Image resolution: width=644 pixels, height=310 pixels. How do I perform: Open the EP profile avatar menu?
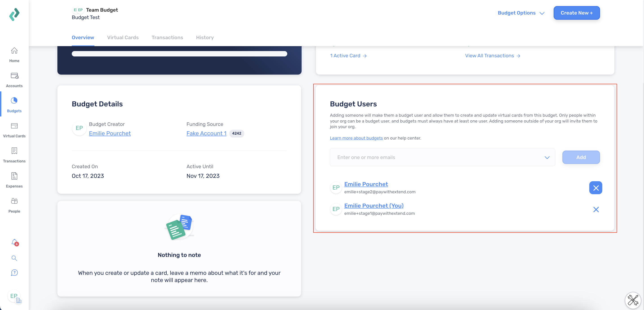15,297
